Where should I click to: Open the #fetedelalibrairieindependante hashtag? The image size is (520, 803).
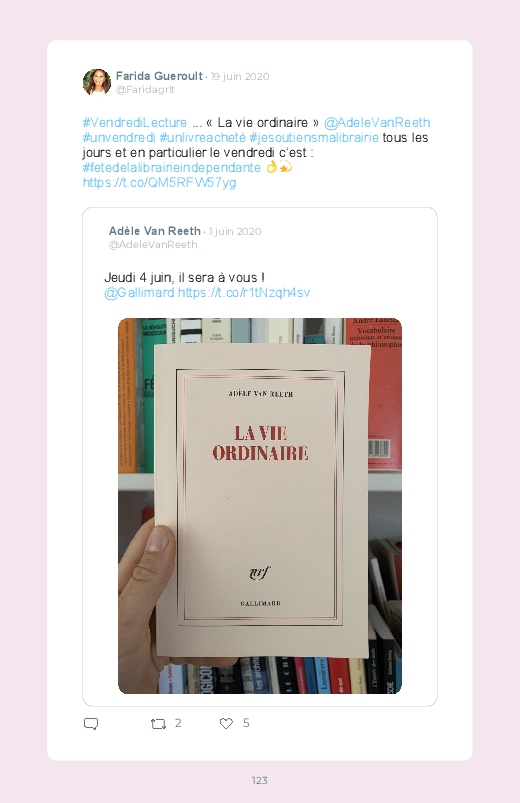click(x=172, y=167)
